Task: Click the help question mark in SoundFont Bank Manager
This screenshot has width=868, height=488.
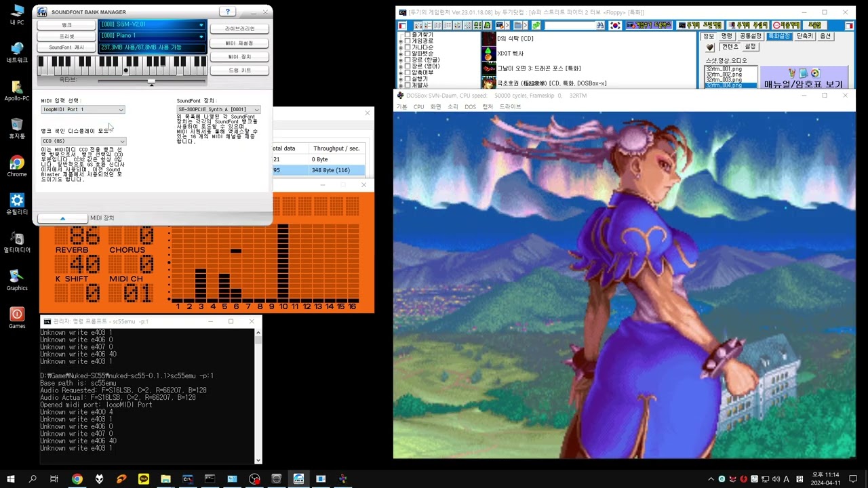Action: 227,12
